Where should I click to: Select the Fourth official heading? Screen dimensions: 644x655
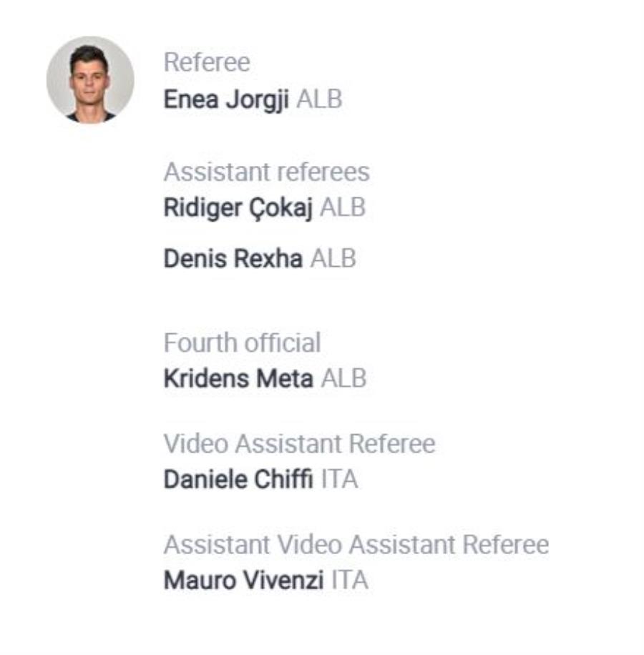click(x=242, y=343)
